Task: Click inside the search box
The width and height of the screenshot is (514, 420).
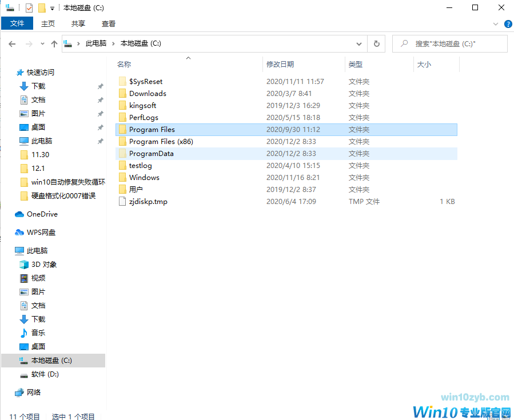Action: pos(452,43)
